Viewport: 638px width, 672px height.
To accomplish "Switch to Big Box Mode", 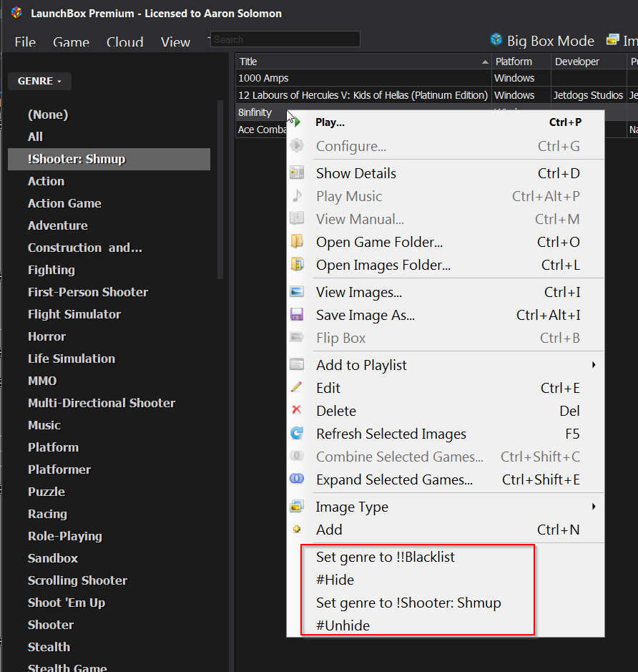I will 542,41.
